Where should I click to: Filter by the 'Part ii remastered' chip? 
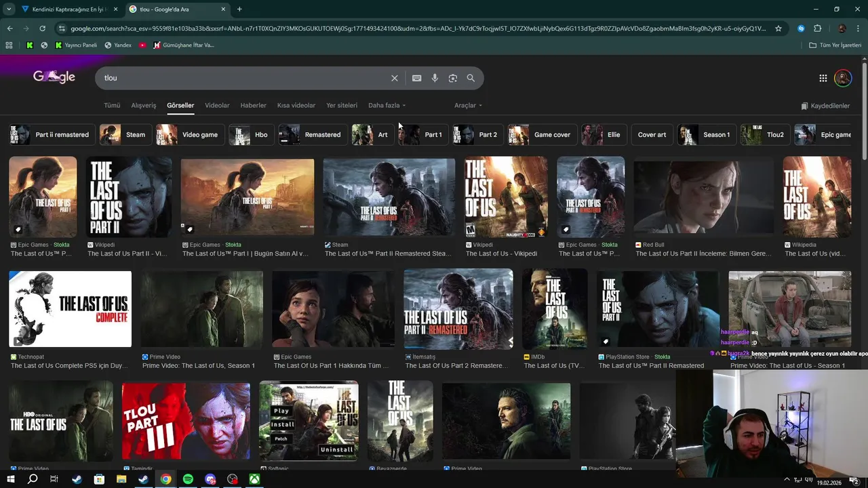pos(52,135)
